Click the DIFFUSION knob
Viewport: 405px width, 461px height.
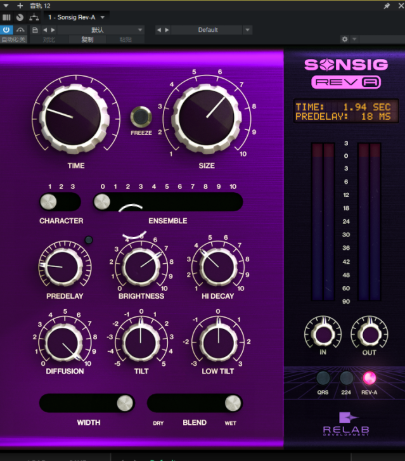pos(63,342)
